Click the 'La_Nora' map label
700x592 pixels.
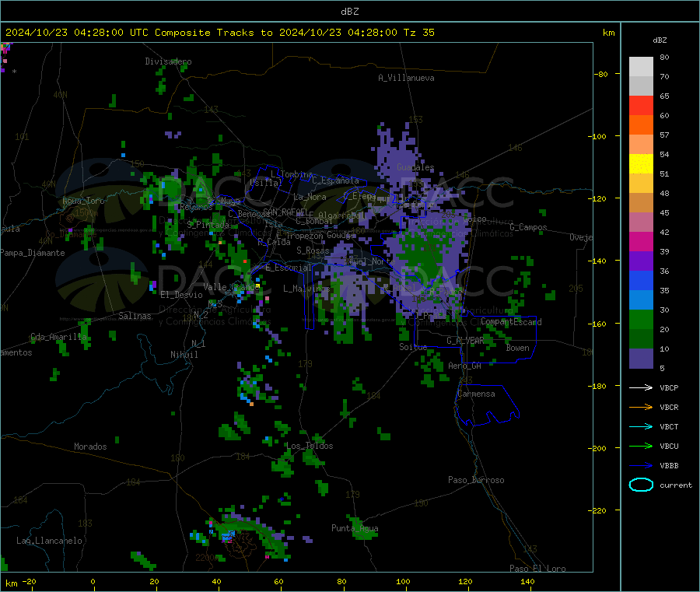(310, 197)
